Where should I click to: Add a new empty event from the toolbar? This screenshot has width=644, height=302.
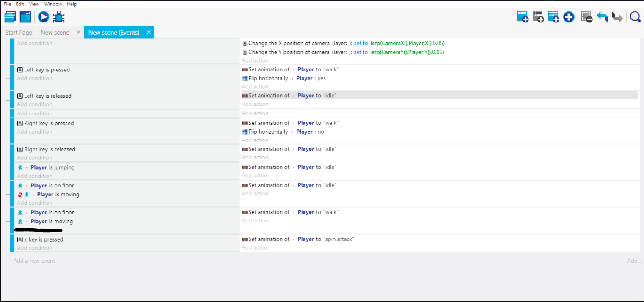523,17
